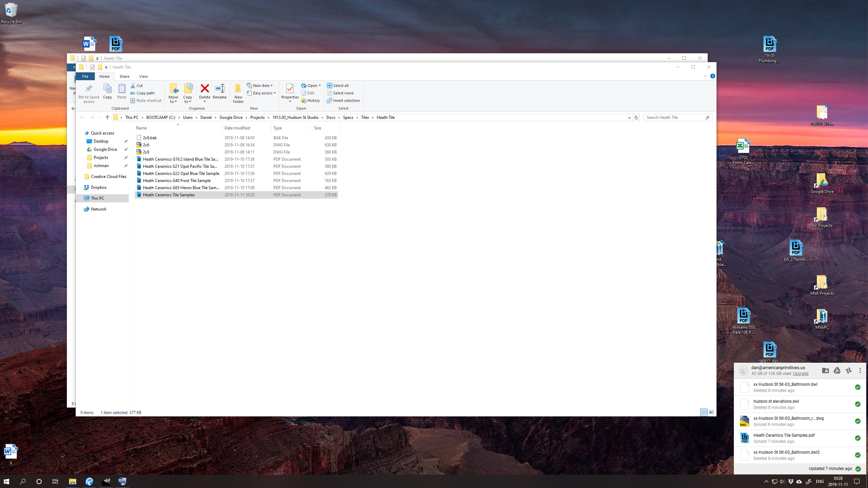Collapse the ribbon with the chevron
The image size is (868, 488).
click(705, 76)
